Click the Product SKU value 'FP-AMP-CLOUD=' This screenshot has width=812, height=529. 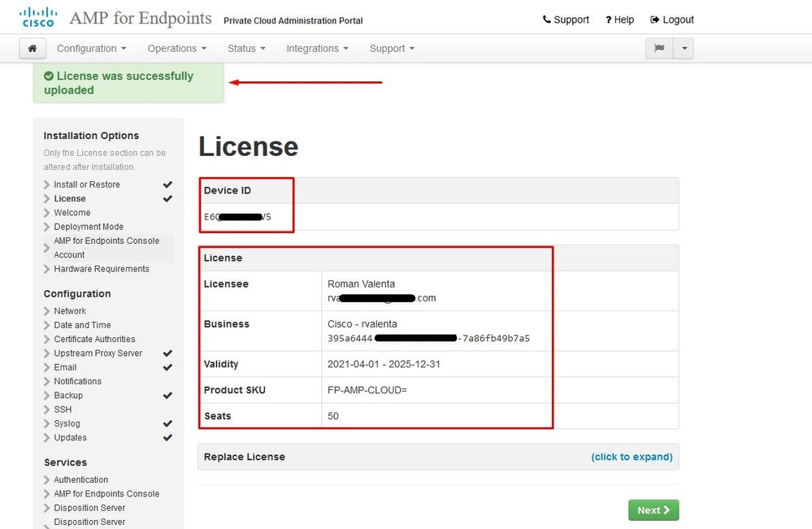pyautogui.click(x=367, y=390)
